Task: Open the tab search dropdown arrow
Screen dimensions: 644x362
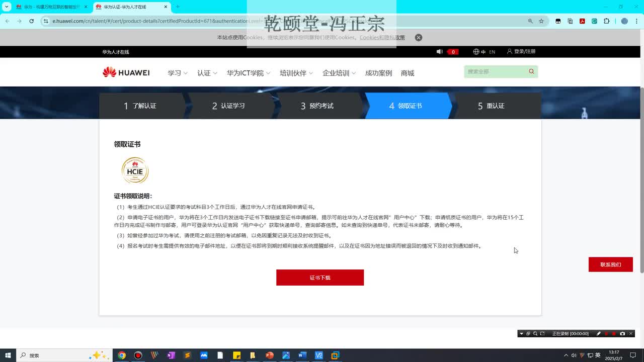Action: click(x=7, y=7)
